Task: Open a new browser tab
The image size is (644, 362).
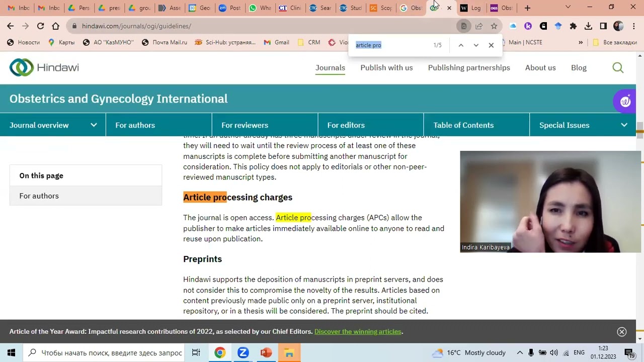Action: click(x=527, y=8)
